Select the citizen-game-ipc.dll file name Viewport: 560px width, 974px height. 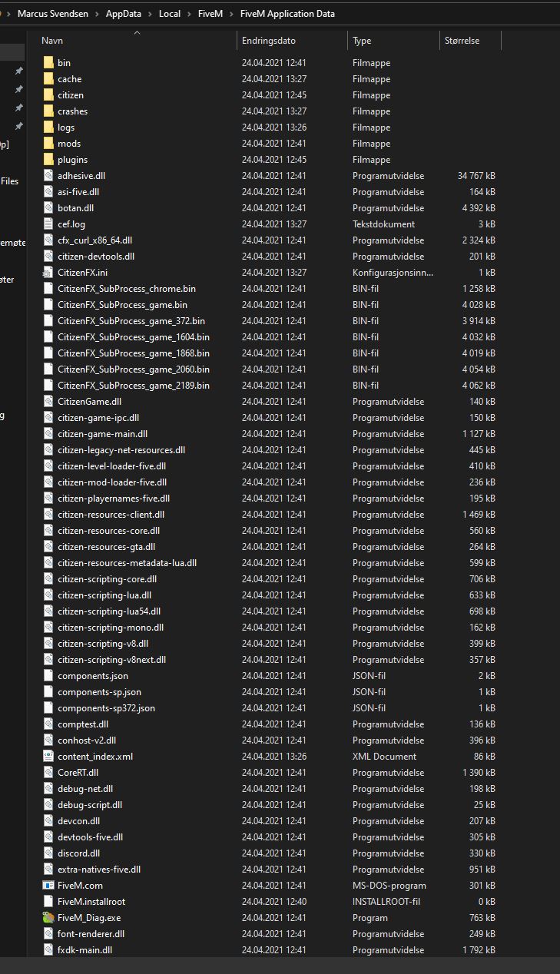[x=98, y=418]
